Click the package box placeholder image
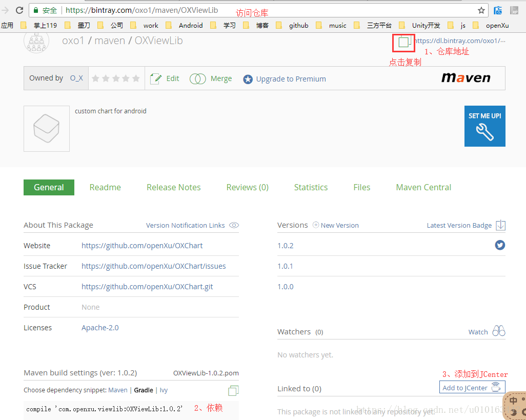 click(47, 129)
